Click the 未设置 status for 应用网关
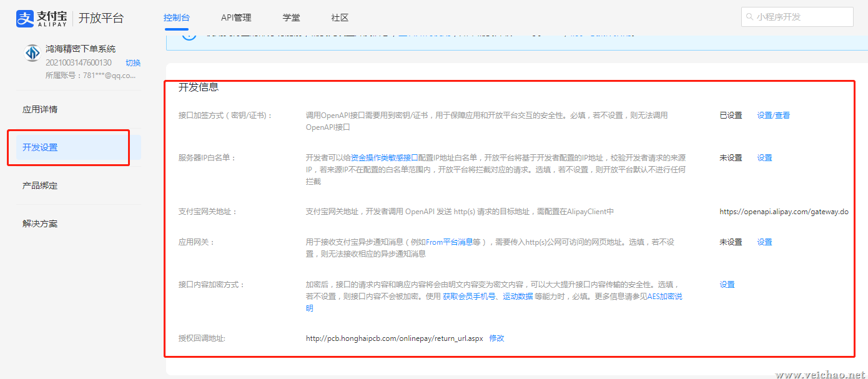The height and width of the screenshot is (379, 868). [731, 242]
